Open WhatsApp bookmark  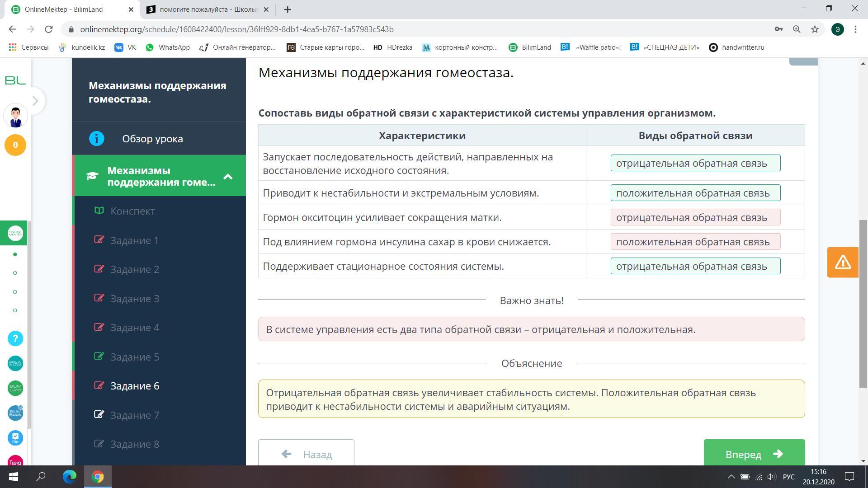click(168, 47)
